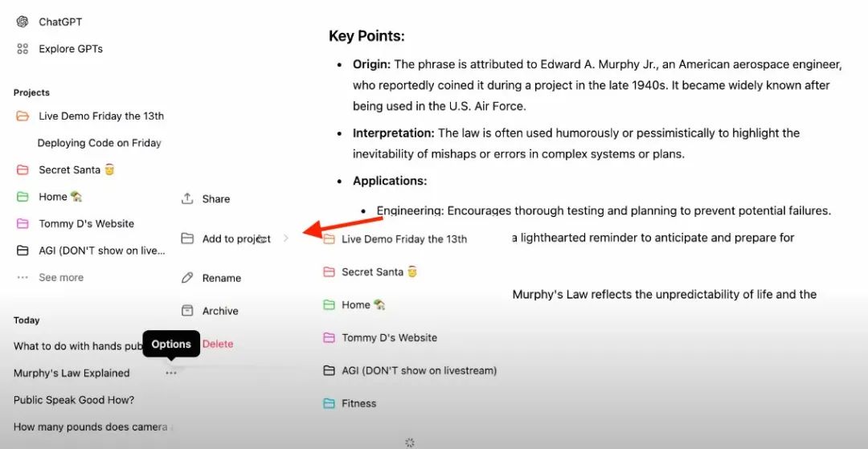Expand the Add to project submenu chevron

[x=286, y=239]
